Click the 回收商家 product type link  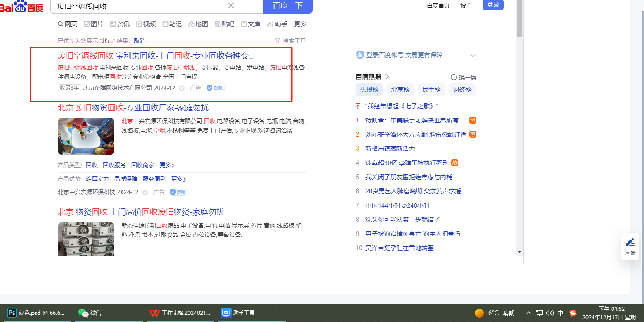pos(143,165)
